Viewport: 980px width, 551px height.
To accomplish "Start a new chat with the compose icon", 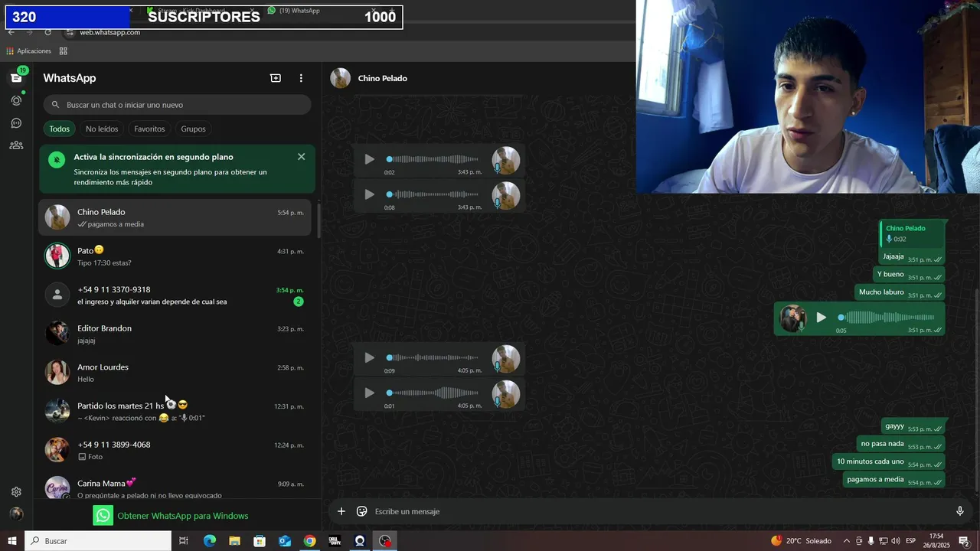I will (276, 78).
